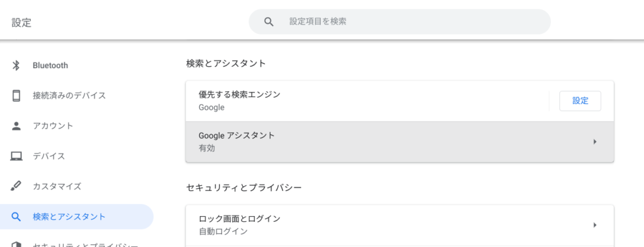Focus the 設定項目を検索 search field
This screenshot has width=644, height=247.
[399, 21]
